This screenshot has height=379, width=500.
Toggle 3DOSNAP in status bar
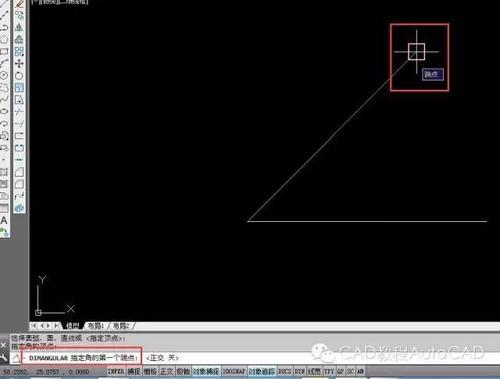coord(234,371)
